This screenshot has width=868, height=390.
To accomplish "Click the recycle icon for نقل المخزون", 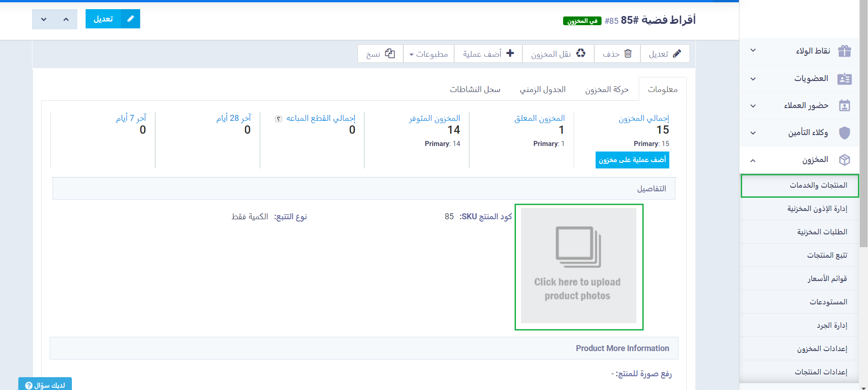I will [x=580, y=53].
